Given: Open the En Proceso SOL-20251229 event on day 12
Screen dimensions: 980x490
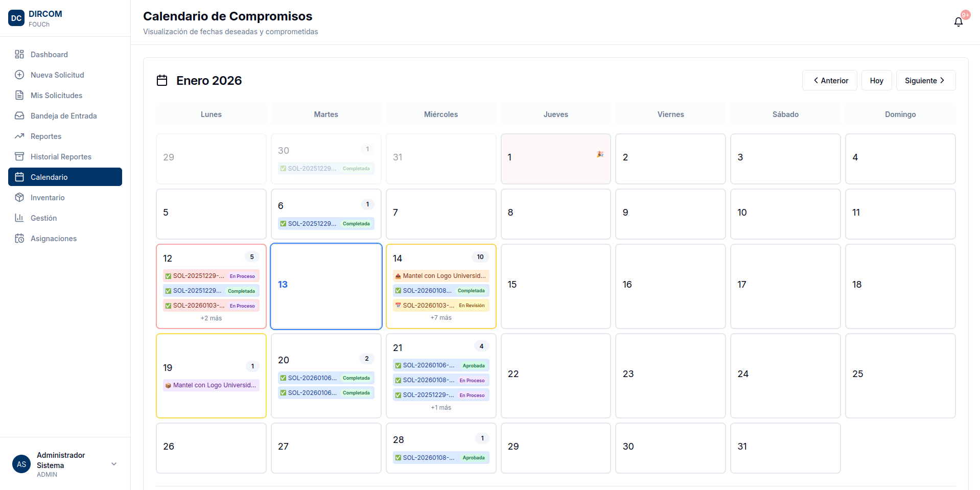Looking at the screenshot, I should tap(211, 276).
